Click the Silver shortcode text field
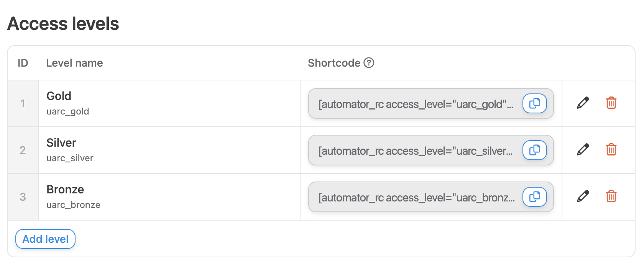This screenshot has width=644, height=265. [416, 151]
